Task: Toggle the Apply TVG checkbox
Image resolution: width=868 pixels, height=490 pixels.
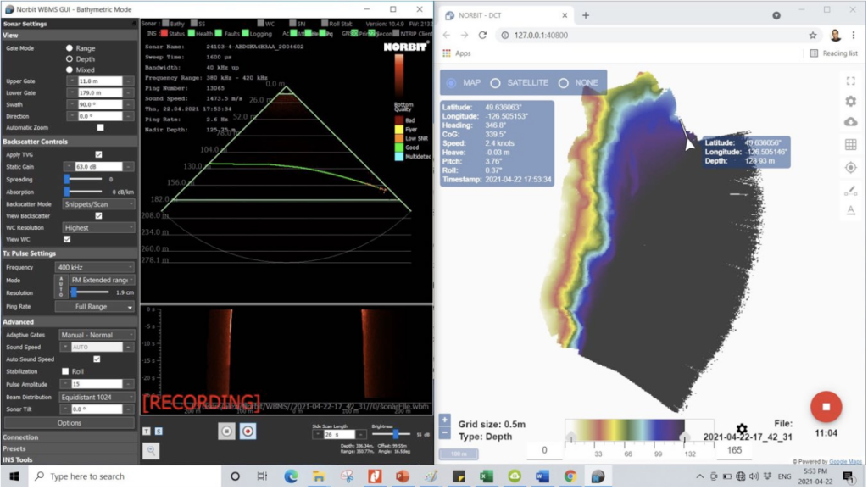Action: (x=98, y=154)
